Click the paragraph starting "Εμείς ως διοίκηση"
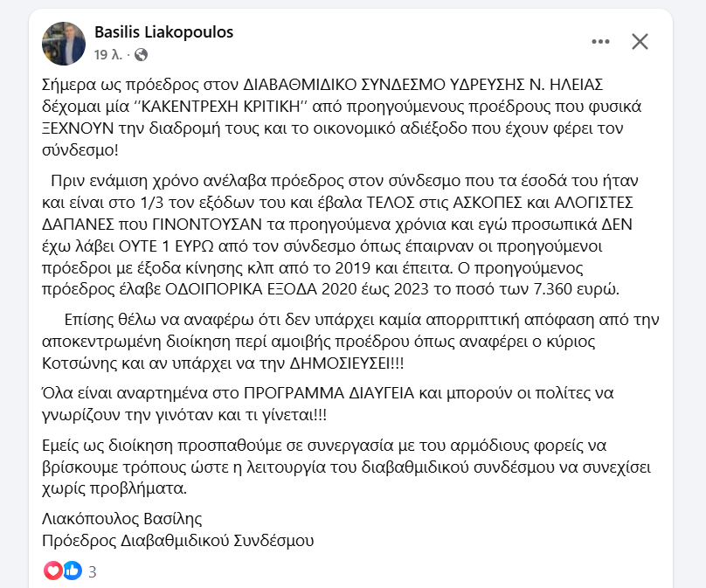The height and width of the screenshot is (588, 706). coord(346,467)
